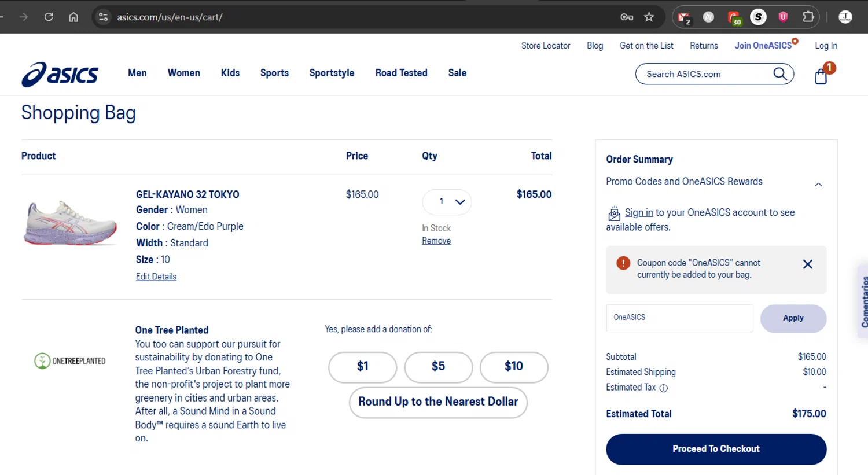
Task: Open site information icon in address bar
Action: [104, 17]
